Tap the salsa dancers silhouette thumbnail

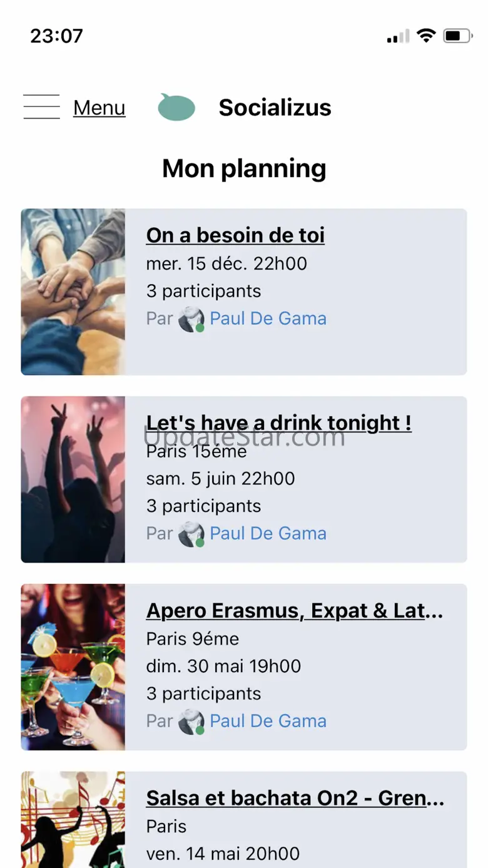(73, 820)
